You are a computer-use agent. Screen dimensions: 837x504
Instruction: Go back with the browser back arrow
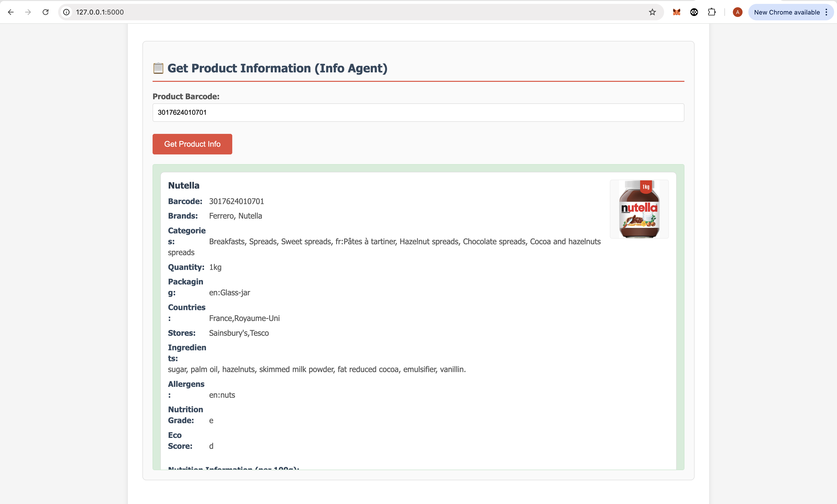pyautogui.click(x=10, y=12)
